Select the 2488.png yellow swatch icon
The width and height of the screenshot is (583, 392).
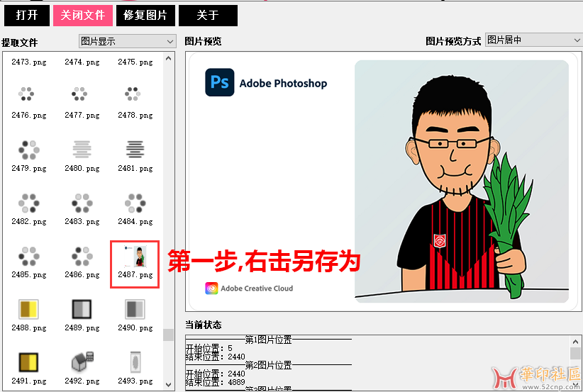(x=28, y=309)
